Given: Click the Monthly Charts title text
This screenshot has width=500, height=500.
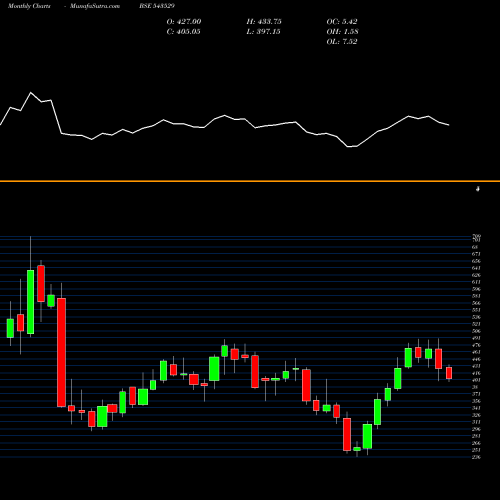Looking at the screenshot, I should click(29, 6).
